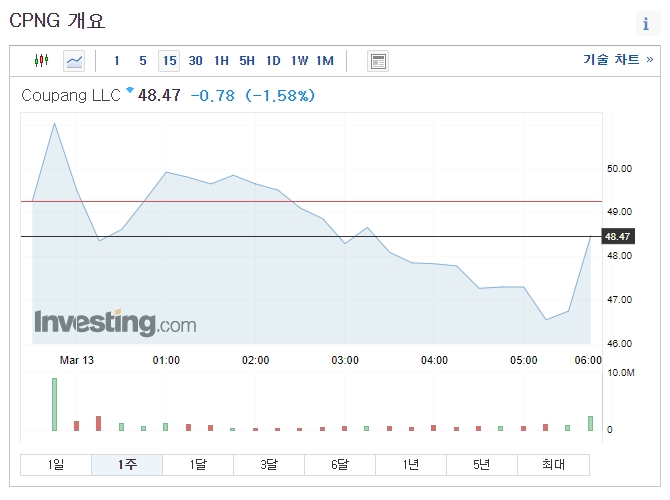
Task: Show the 최대 maximum range
Action: point(553,465)
